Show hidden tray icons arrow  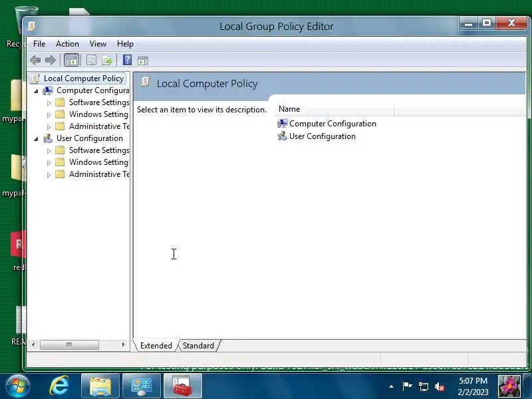pos(391,386)
